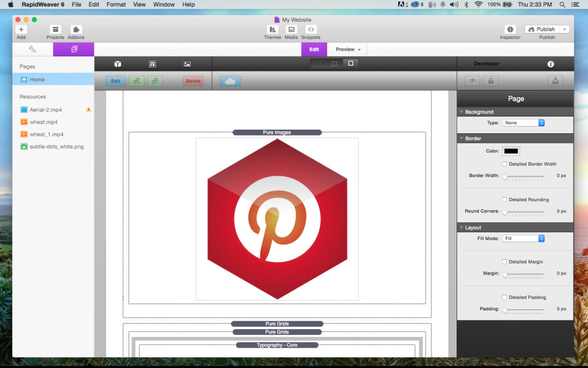Select wheat.mp4 resource
The image size is (588, 368).
pos(53,122)
